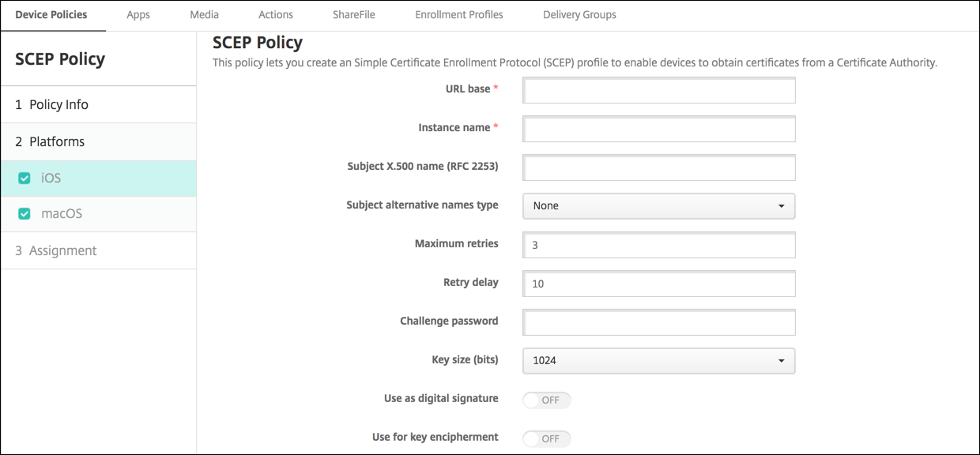Click the Key size dropdown arrow
The width and height of the screenshot is (980, 455).
click(781, 361)
